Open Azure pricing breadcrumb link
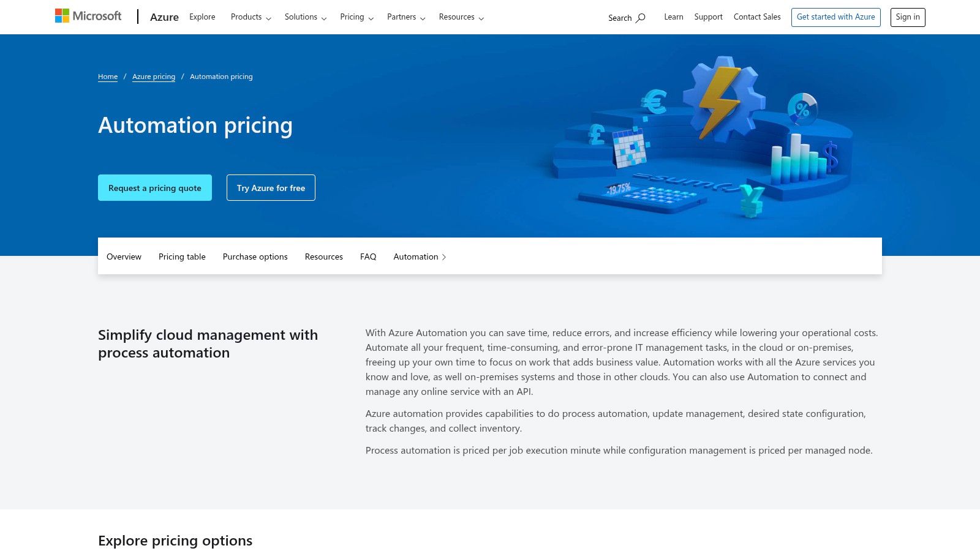Screen dimensions: 980x551 (x=154, y=77)
